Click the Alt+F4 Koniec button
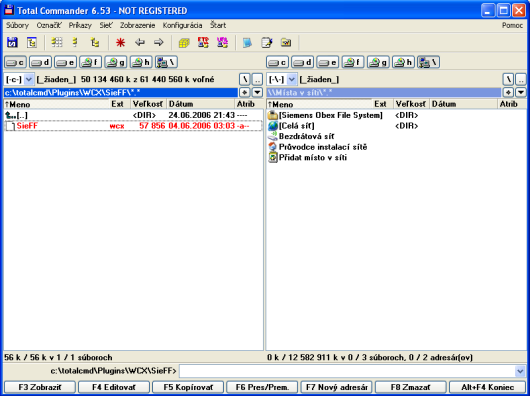Image resolution: width=530 pixels, height=396 pixels. point(487,387)
